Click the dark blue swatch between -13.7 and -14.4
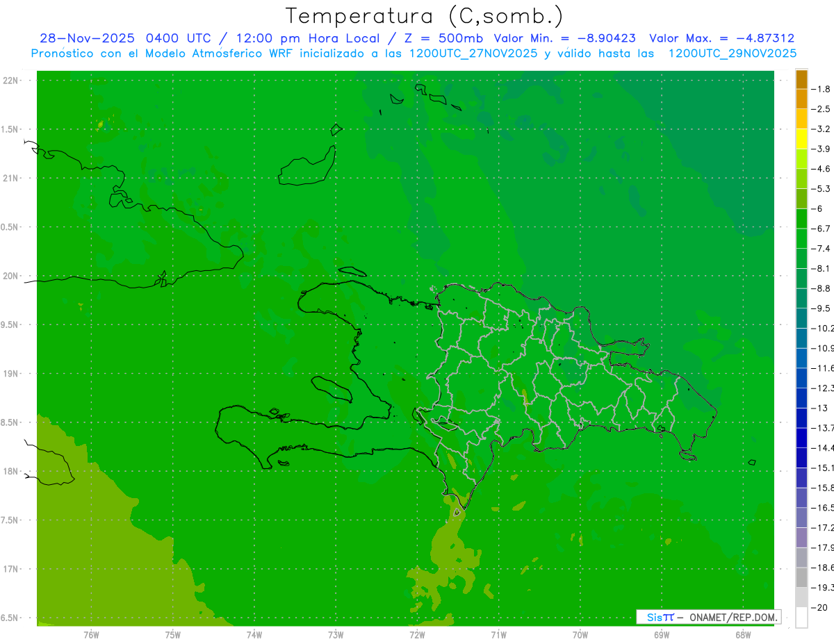Image resolution: width=834 pixels, height=644 pixels. pos(801,438)
